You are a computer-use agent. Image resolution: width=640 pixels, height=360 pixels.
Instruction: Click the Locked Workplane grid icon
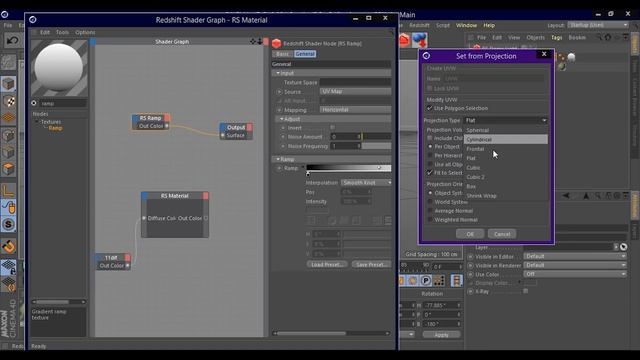[8, 267]
